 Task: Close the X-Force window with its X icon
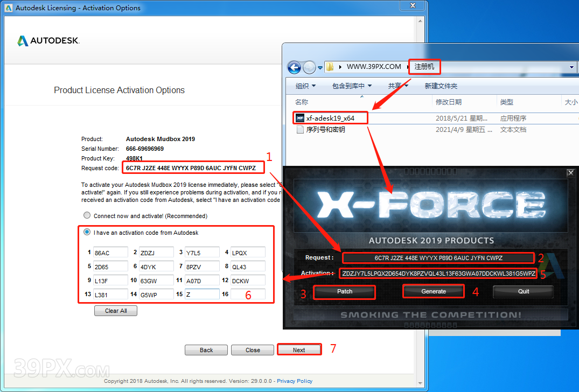tap(570, 173)
